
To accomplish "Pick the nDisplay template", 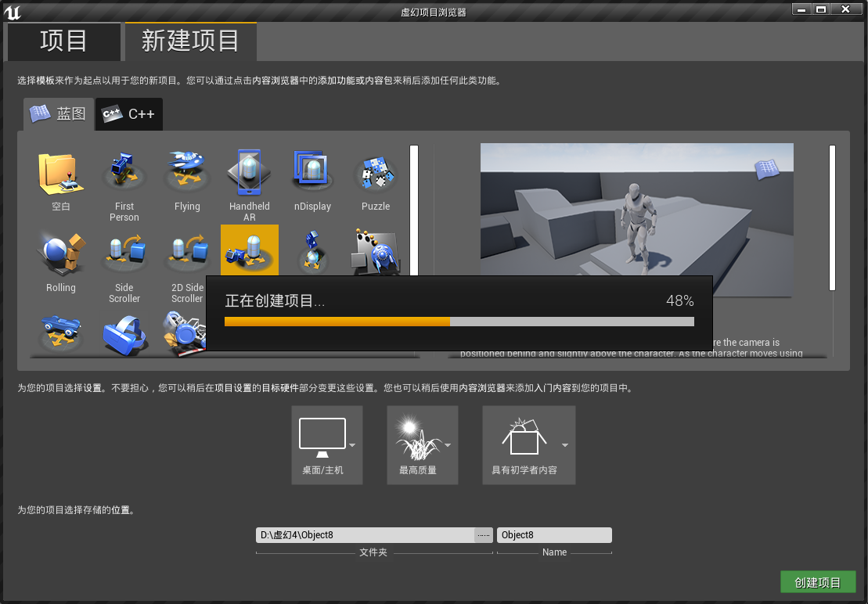I will [312, 172].
